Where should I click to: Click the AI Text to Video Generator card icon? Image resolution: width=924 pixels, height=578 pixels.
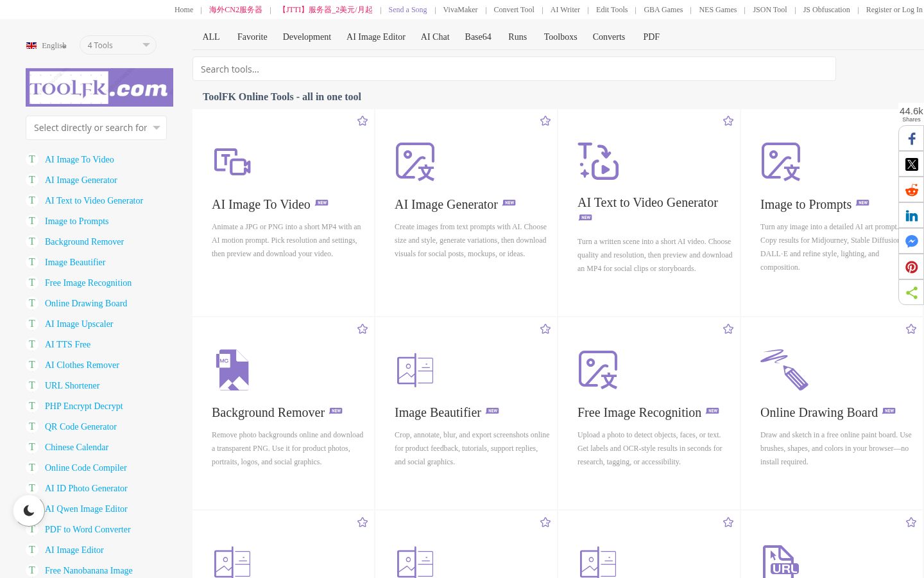pyautogui.click(x=598, y=161)
